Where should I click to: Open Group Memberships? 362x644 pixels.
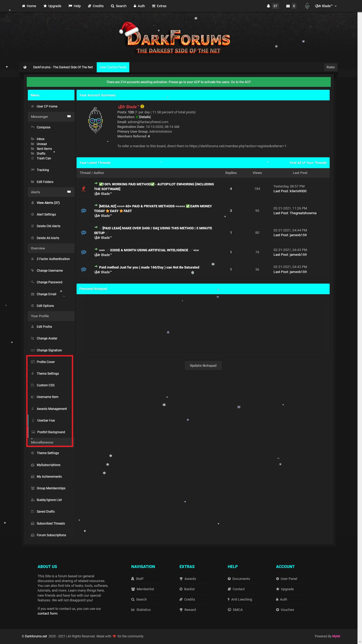(51, 488)
